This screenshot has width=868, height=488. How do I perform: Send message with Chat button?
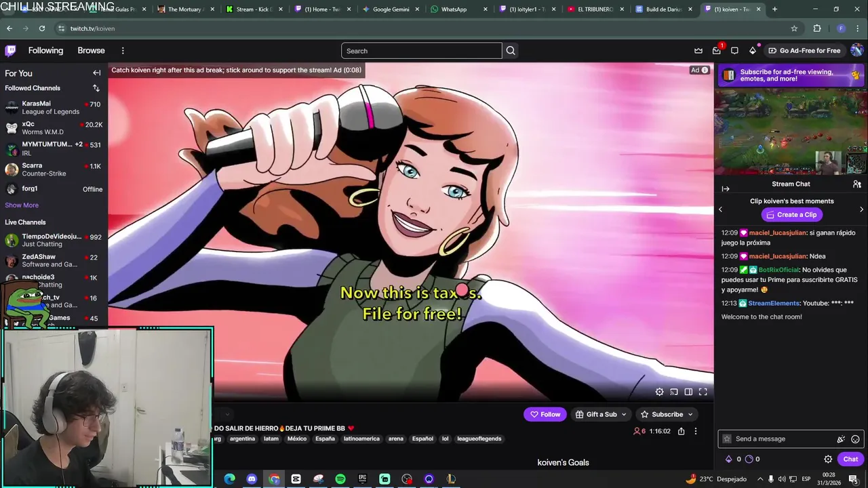click(x=850, y=460)
